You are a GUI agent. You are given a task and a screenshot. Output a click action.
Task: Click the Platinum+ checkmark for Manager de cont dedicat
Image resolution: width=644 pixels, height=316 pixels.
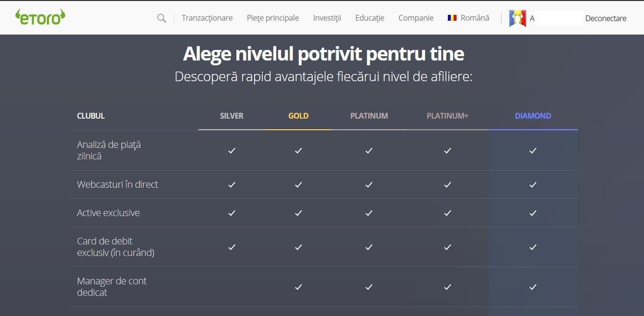coord(447,286)
